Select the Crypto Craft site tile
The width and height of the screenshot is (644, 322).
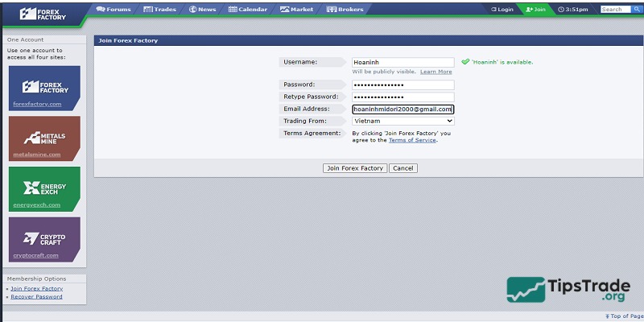click(44, 238)
